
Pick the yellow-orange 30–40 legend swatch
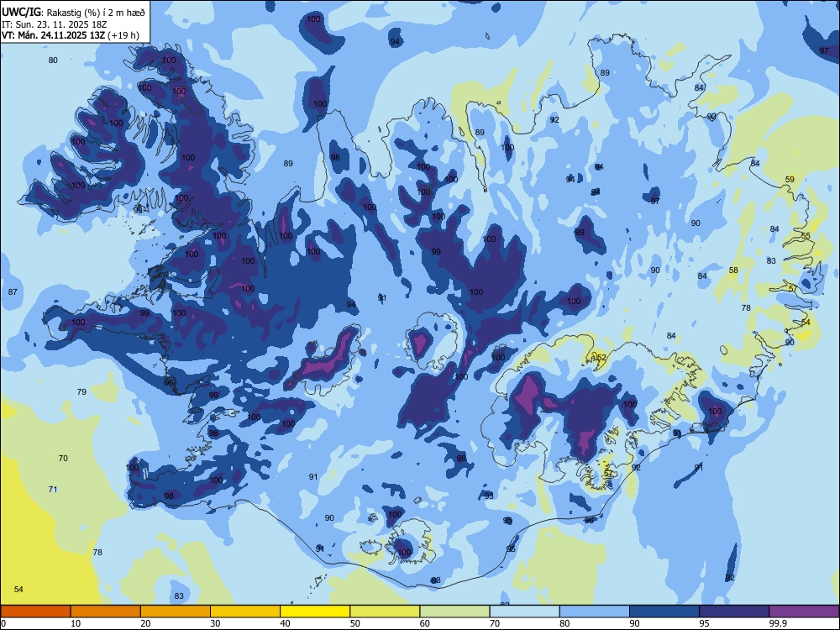coord(245,612)
